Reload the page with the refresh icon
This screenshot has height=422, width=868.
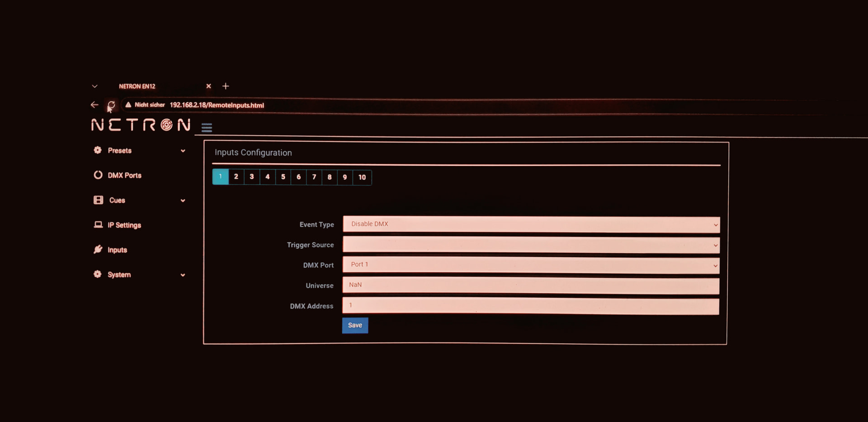coord(111,105)
